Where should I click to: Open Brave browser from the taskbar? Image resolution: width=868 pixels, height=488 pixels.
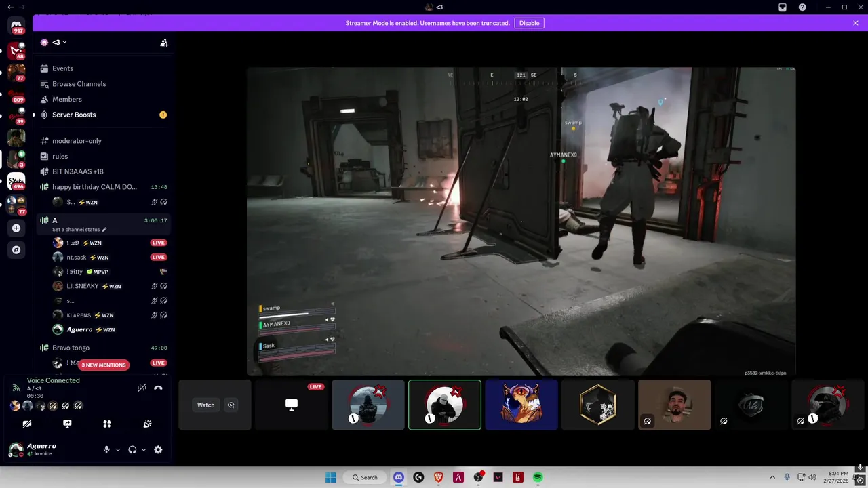438,477
